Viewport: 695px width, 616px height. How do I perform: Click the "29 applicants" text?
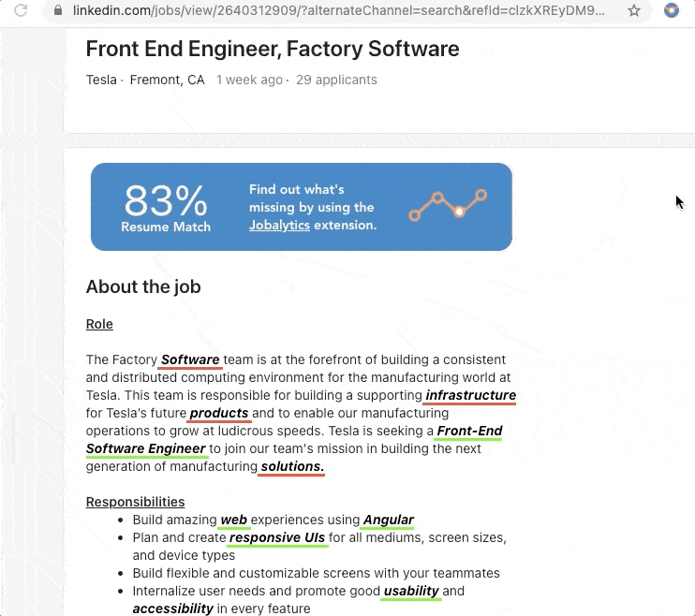point(336,80)
